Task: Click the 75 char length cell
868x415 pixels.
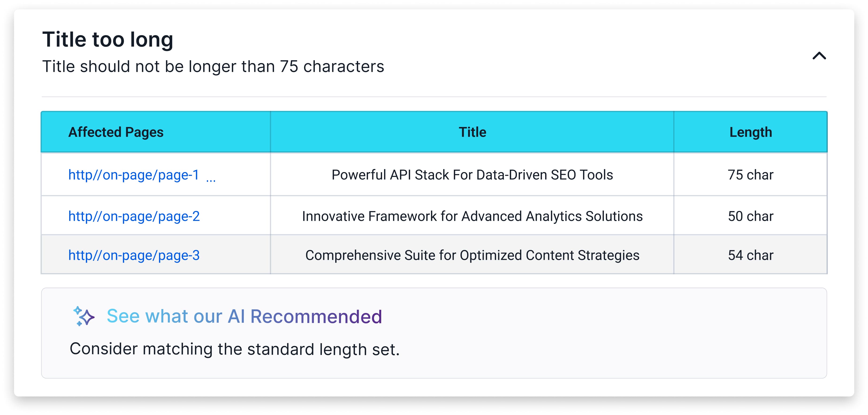Action: click(x=750, y=175)
